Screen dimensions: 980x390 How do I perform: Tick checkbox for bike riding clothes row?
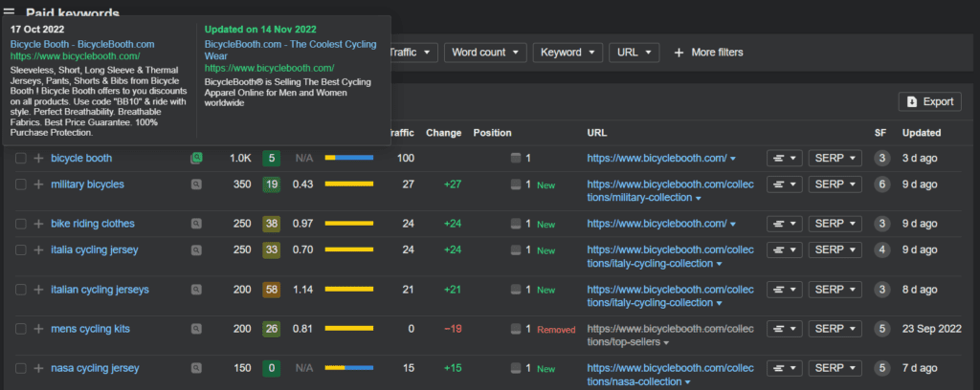(21, 224)
